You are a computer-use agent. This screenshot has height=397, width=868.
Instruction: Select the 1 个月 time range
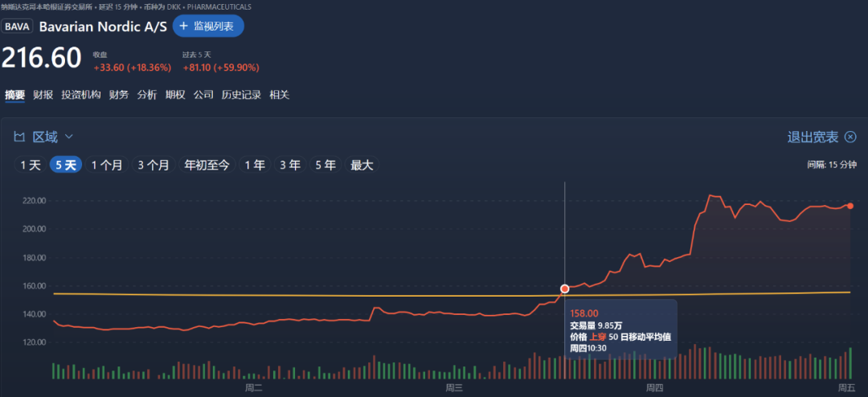pyautogui.click(x=107, y=165)
